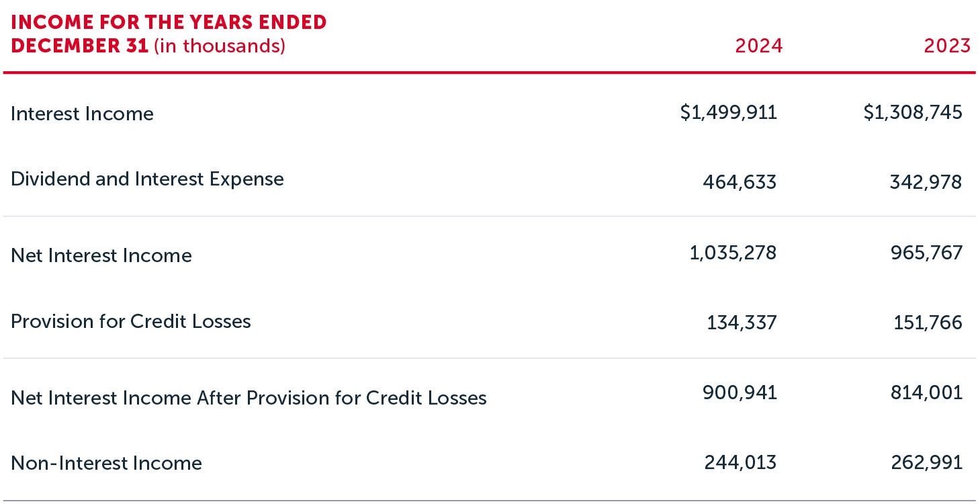Screen dimensions: 980x504
Task: Click the 1,035,278 net interest value
Action: click(x=733, y=253)
